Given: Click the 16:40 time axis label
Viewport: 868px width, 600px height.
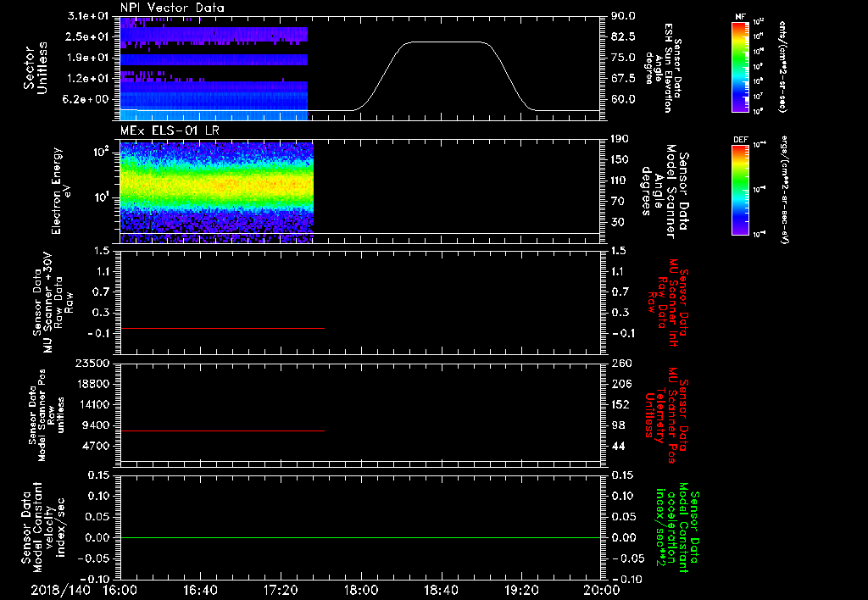Looking at the screenshot, I should (x=200, y=590).
